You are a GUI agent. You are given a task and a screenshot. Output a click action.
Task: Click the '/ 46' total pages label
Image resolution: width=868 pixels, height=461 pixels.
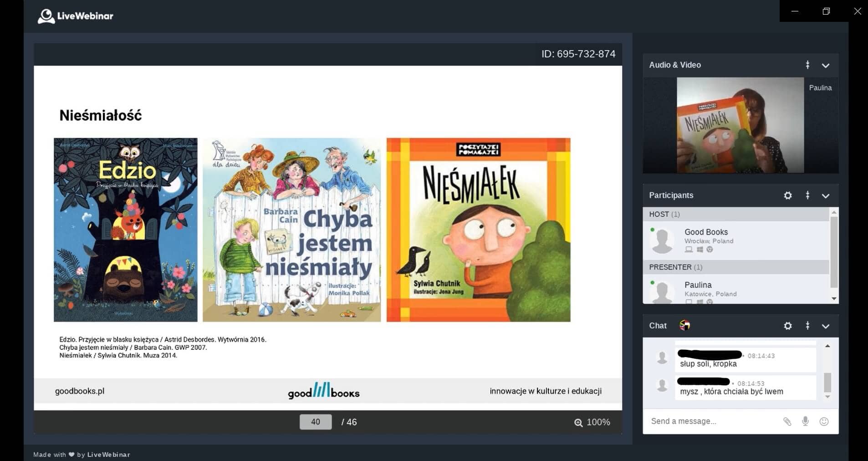pos(349,422)
